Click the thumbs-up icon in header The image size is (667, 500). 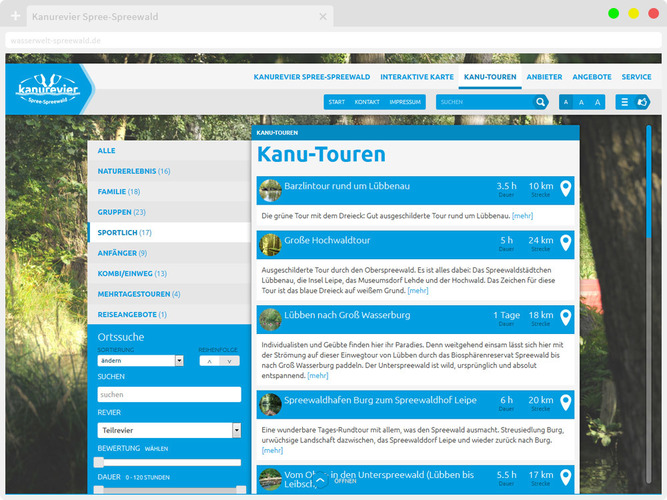pyautogui.click(x=642, y=102)
